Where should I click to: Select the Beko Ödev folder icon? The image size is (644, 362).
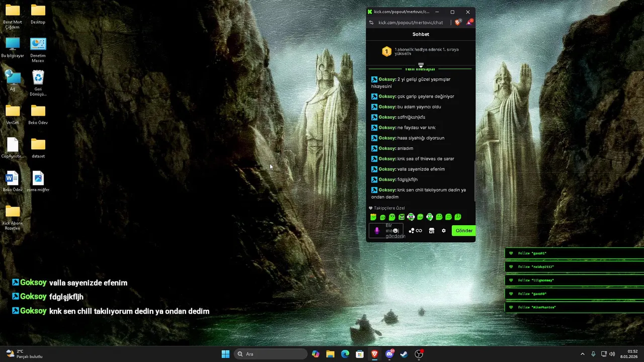[x=38, y=114]
